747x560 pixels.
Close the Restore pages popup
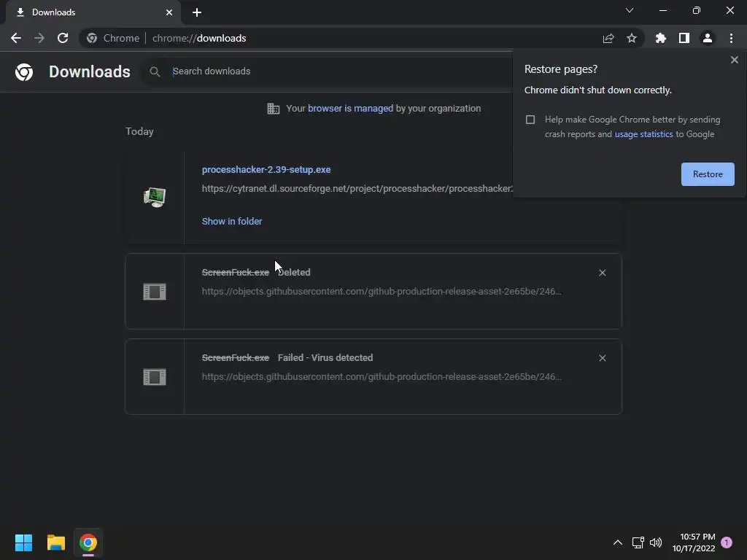point(735,60)
